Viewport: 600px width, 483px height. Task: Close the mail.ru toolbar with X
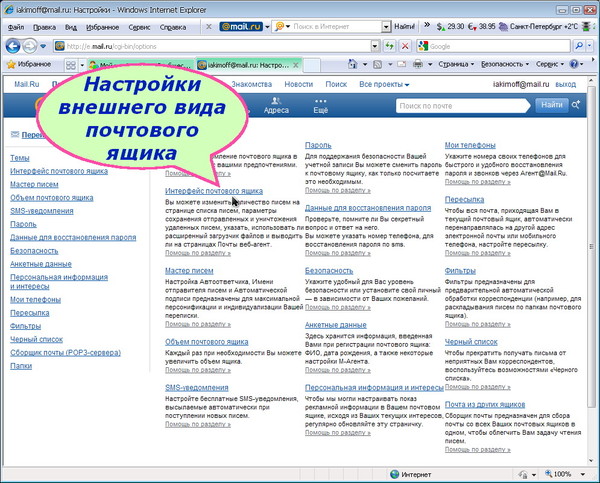(209, 26)
